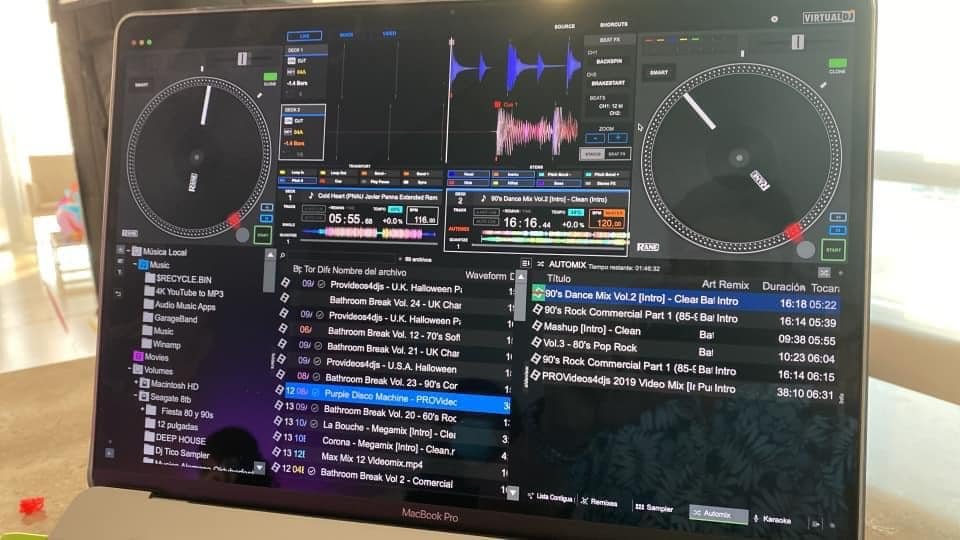Screen dimensions: 960x540
Task: Open the Remixes tab at bottom
Action: [599, 502]
